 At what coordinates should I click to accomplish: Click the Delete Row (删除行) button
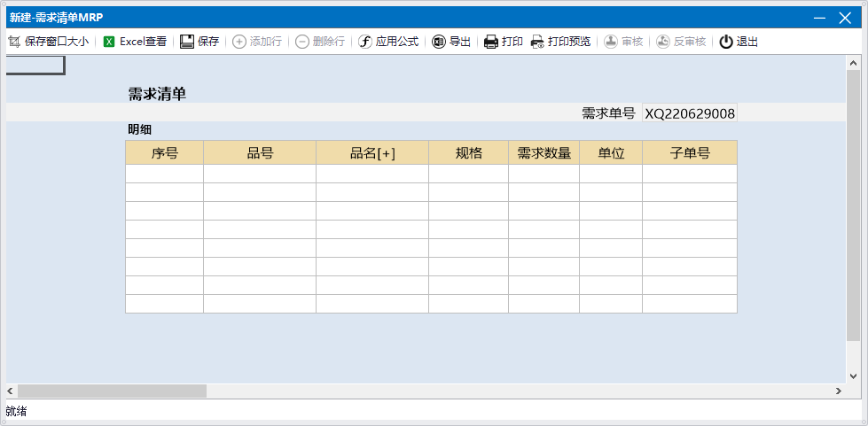pyautogui.click(x=320, y=42)
